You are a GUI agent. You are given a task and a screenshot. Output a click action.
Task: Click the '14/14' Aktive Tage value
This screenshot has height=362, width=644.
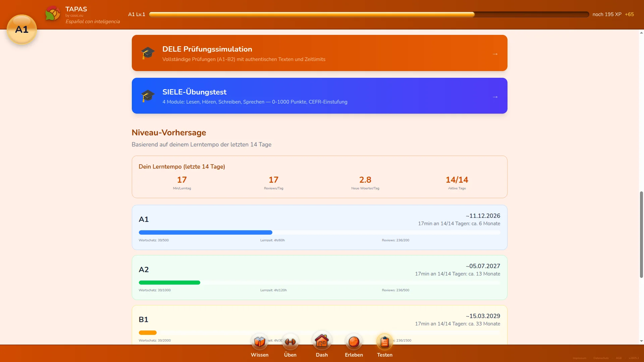point(457,180)
